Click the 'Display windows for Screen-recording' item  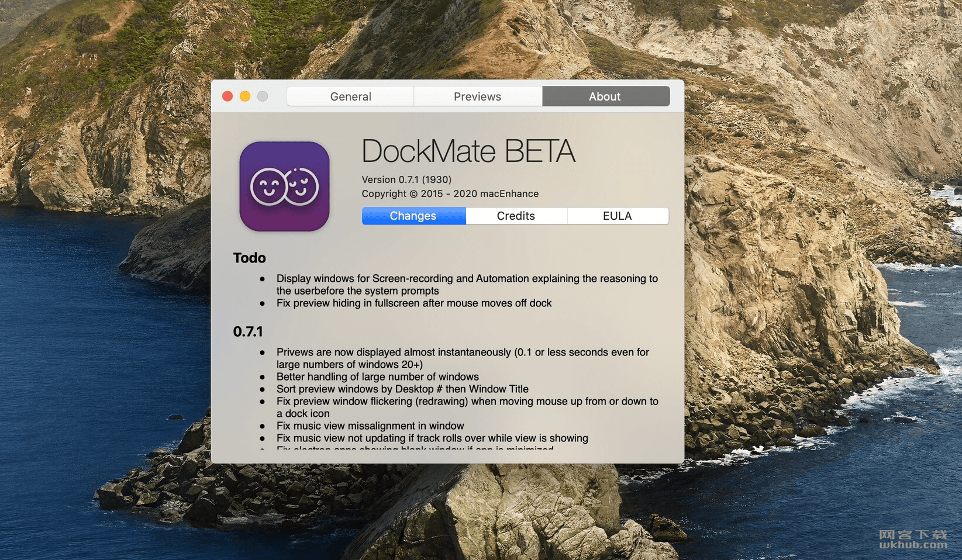(467, 285)
